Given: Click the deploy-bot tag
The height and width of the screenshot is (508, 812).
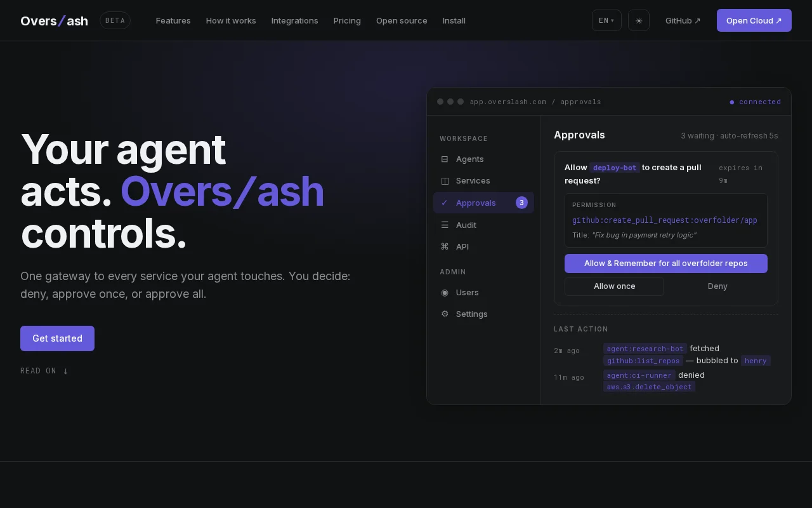Looking at the screenshot, I should (615, 168).
